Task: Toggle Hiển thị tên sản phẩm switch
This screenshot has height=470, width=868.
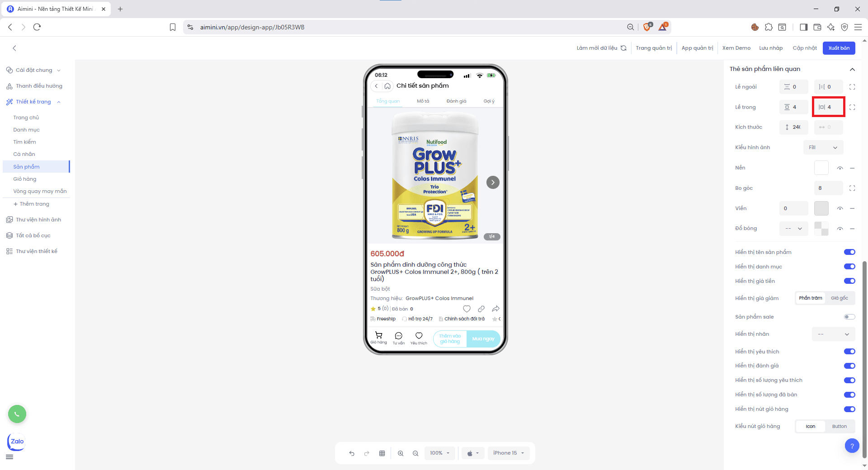Action: tap(849, 252)
